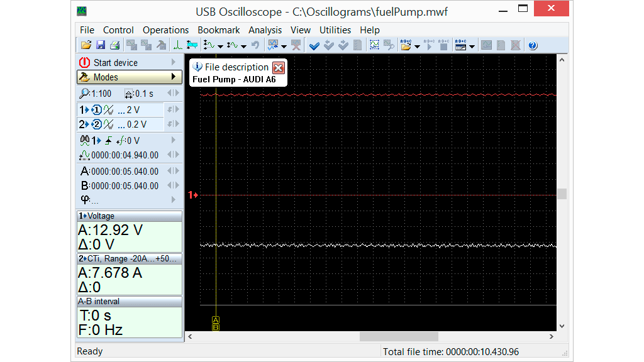
Task: Click the magnifier zoom 1:100 icon
Action: [x=84, y=94]
